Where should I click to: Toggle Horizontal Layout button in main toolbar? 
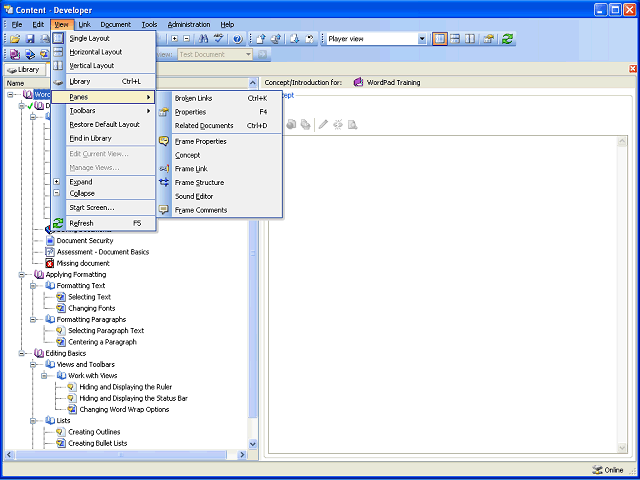click(x=455, y=39)
